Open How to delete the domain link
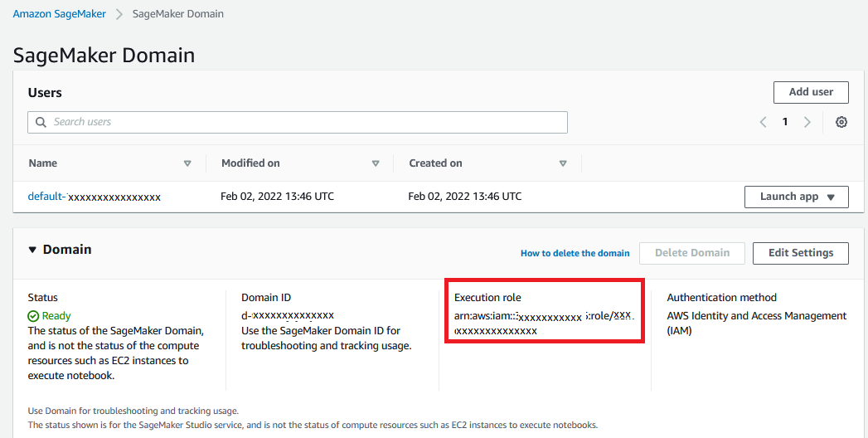Image resolution: width=868 pixels, height=438 pixels. tap(575, 253)
